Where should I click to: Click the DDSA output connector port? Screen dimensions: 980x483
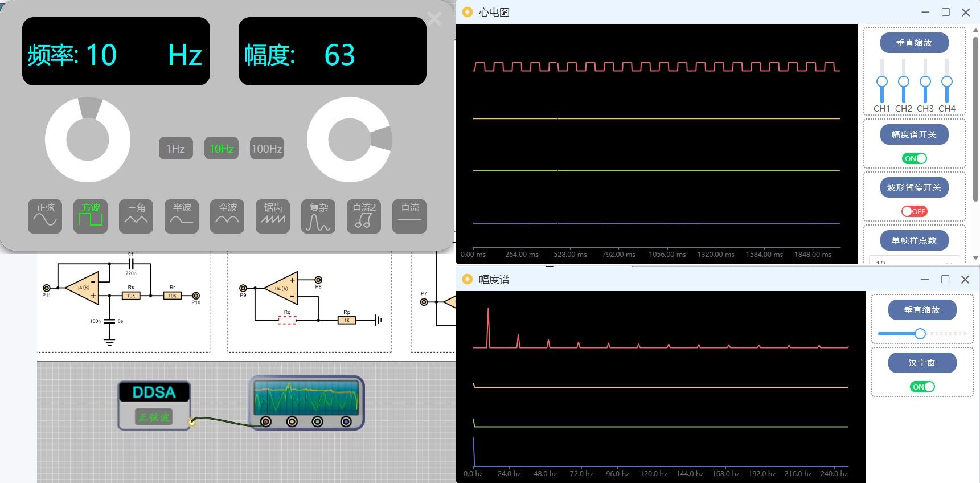click(192, 422)
